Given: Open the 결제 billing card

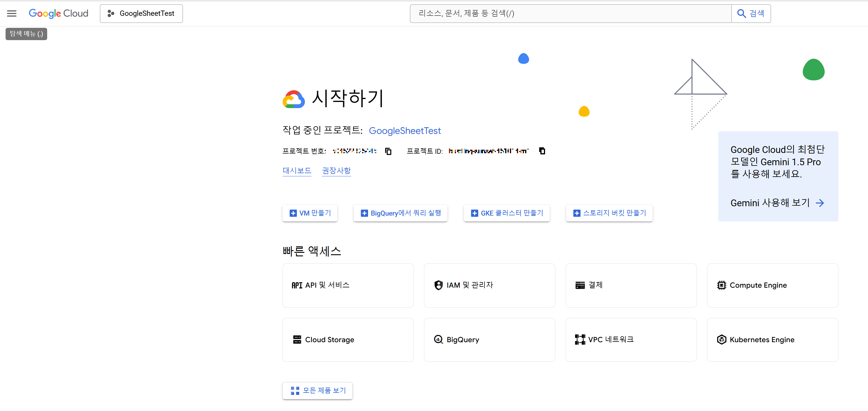Looking at the screenshot, I should (x=631, y=285).
